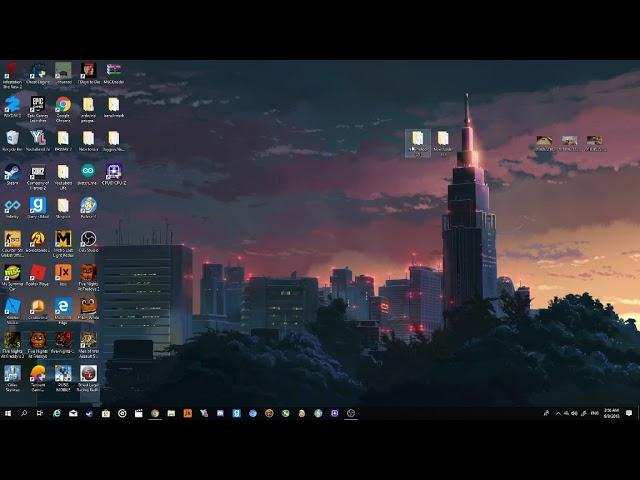Open the Action Center notifications
This screenshot has height=480, width=640.
629,413
